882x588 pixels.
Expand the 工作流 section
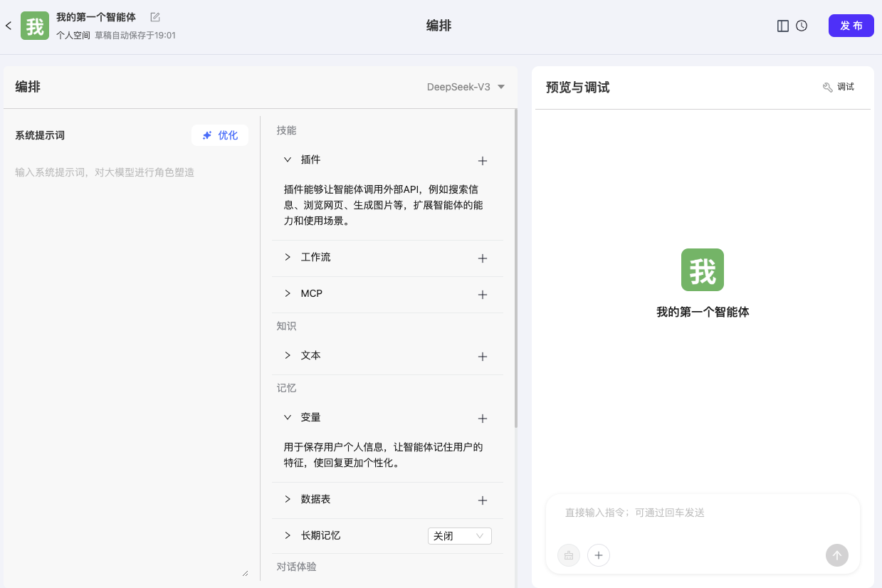tap(288, 257)
